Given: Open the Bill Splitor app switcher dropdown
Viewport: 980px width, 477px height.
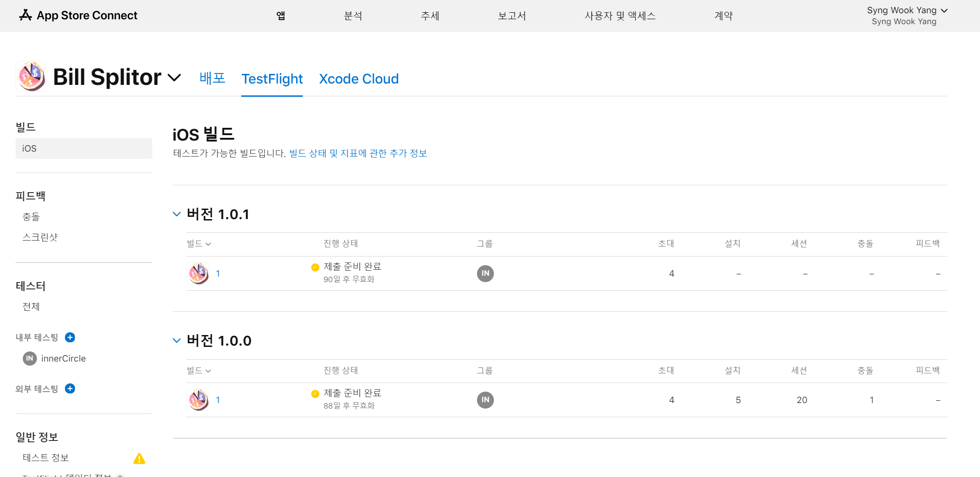Looking at the screenshot, I should tap(174, 78).
